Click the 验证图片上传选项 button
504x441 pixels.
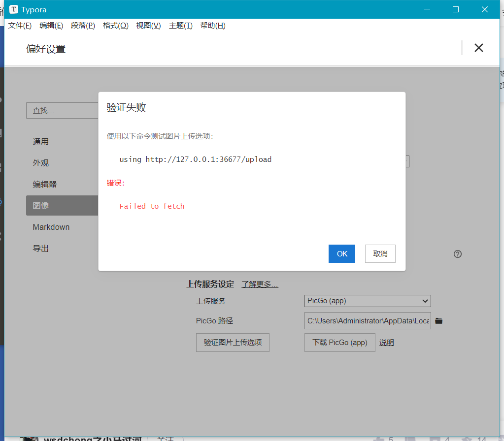[x=233, y=343]
